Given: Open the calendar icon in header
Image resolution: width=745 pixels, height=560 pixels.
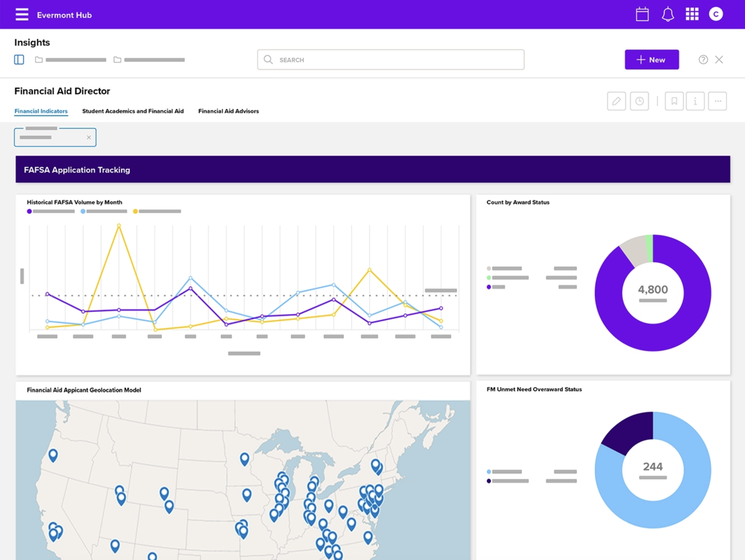Looking at the screenshot, I should pyautogui.click(x=642, y=14).
